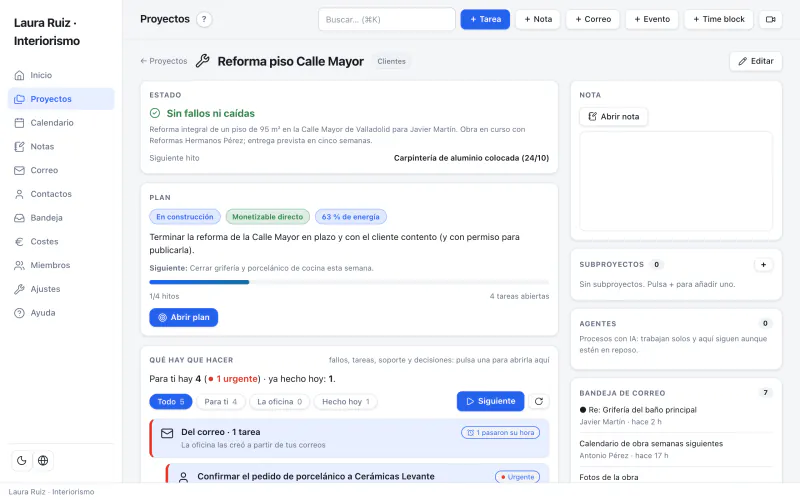This screenshot has width=800, height=500.
Task: Click the Agentes count badge 0
Action: pyautogui.click(x=765, y=323)
